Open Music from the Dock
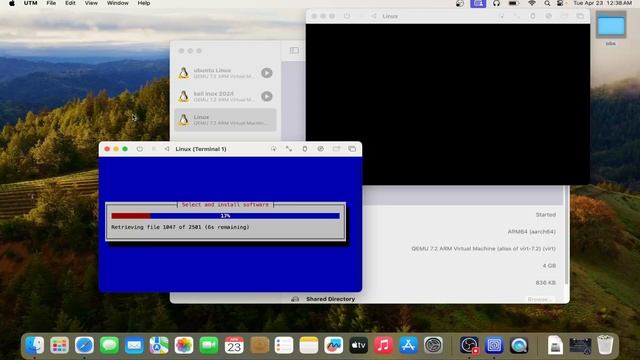The image size is (640, 360). (x=383, y=345)
